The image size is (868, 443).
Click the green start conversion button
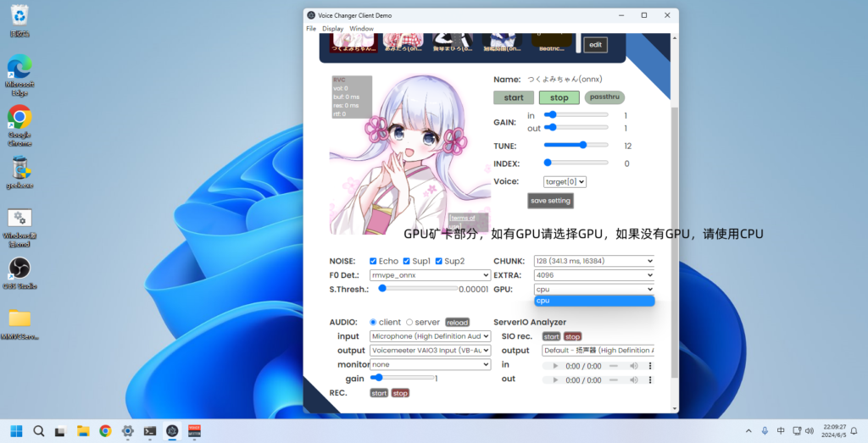(514, 98)
